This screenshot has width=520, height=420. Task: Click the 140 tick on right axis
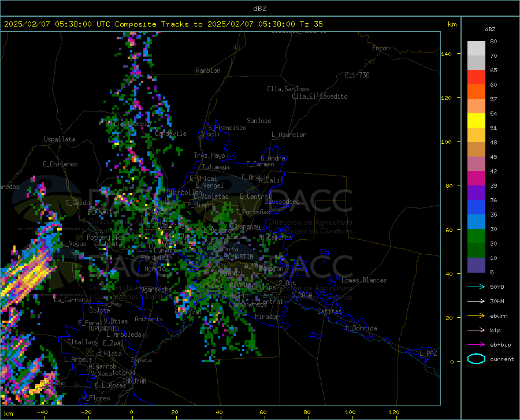(x=447, y=54)
